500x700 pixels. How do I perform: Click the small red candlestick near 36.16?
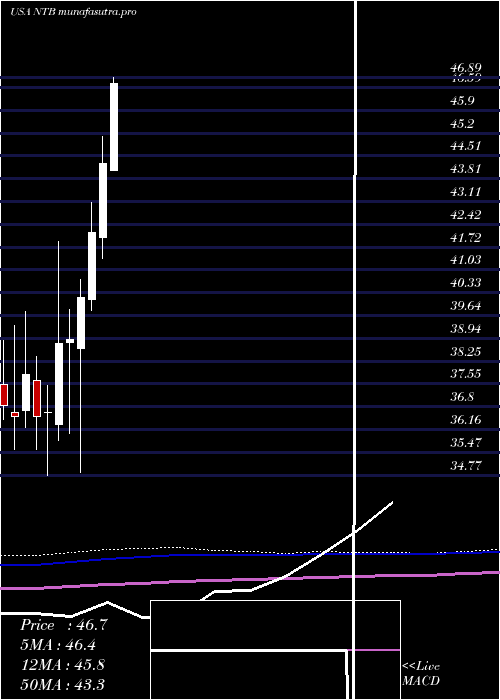click(15, 414)
